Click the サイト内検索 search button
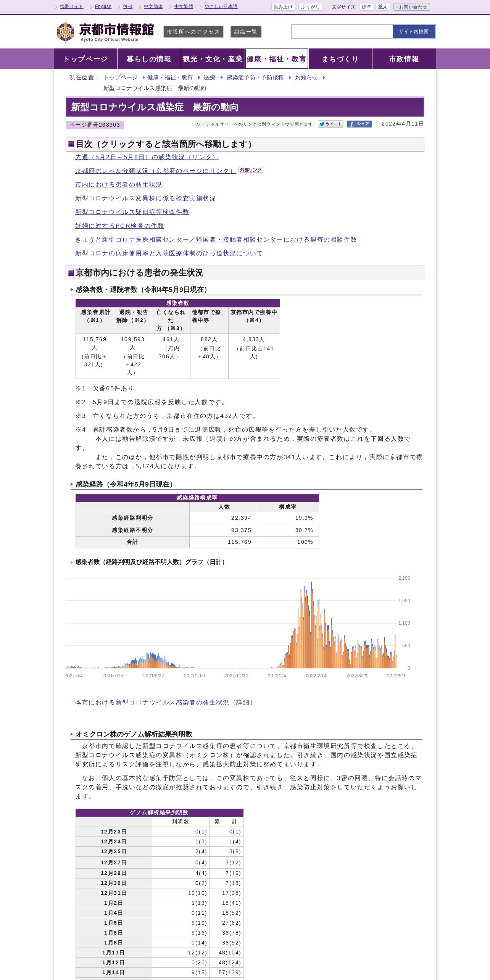This screenshot has width=490, height=980. 414,32
